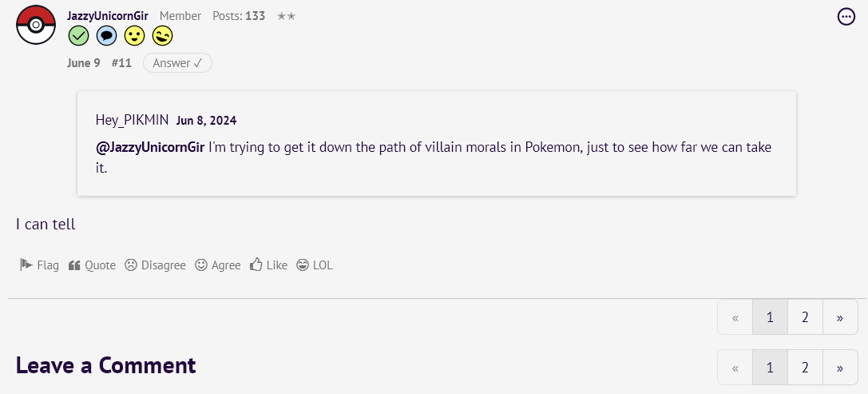Click the Pokeball user avatar
This screenshot has height=394, width=868.
tap(36, 25)
